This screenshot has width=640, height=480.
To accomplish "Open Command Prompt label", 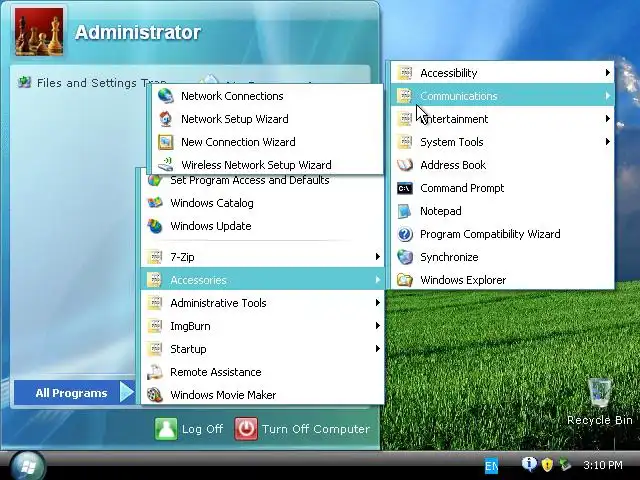I will tap(462, 188).
